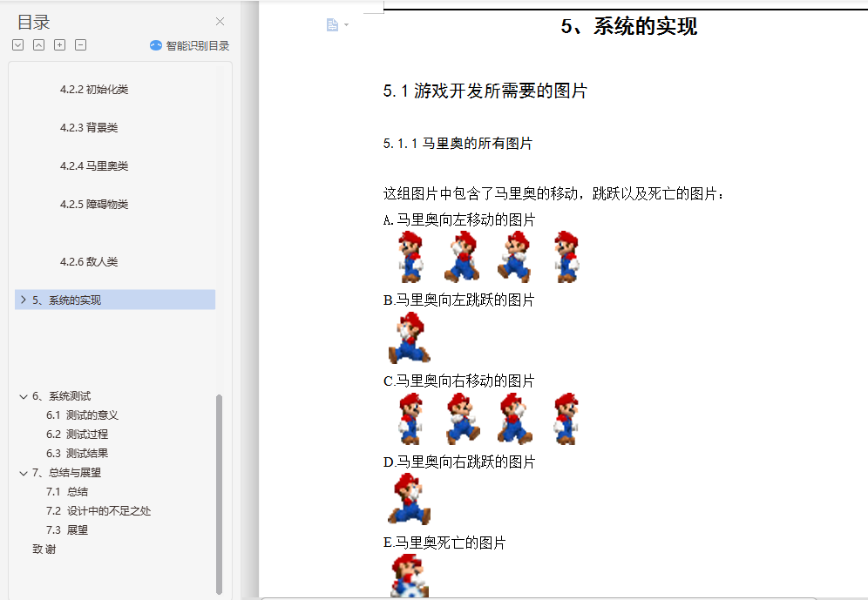This screenshot has height=600, width=868.
Task: Click heading 5.1.1 马里奥的所有图片
Action: click(458, 144)
